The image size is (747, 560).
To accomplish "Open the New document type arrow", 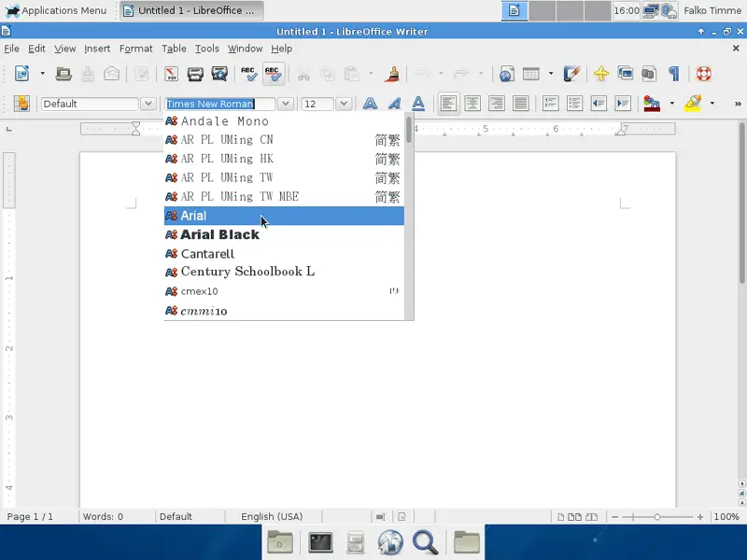I will tap(42, 74).
